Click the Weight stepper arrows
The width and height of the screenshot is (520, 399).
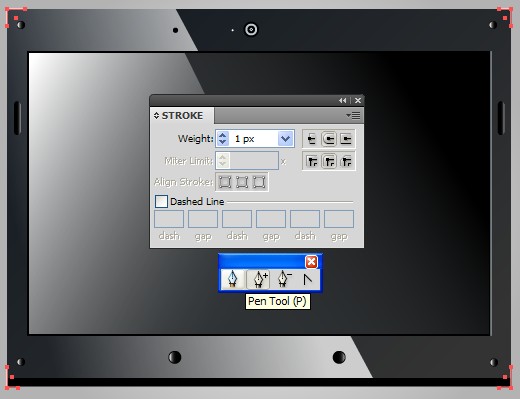(222, 139)
